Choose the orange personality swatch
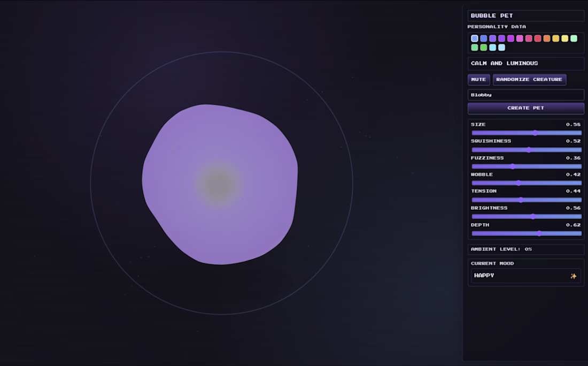The image size is (588, 366). 546,39
